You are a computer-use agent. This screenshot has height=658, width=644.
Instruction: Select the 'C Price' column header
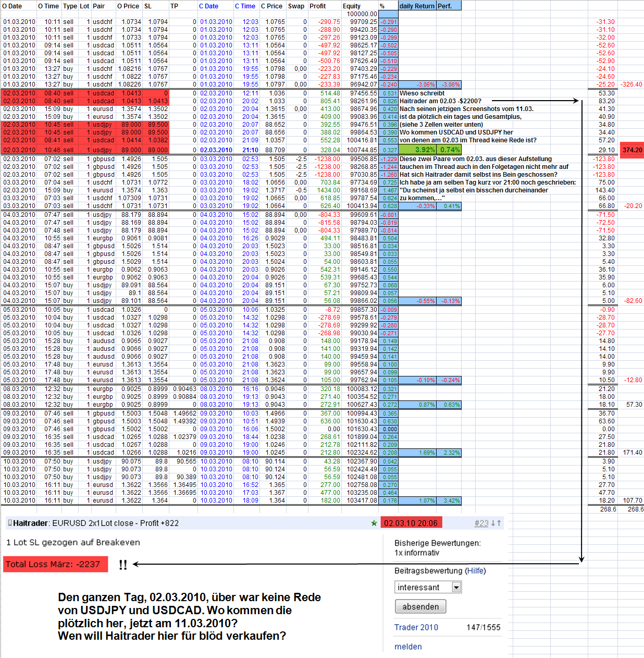click(x=272, y=6)
